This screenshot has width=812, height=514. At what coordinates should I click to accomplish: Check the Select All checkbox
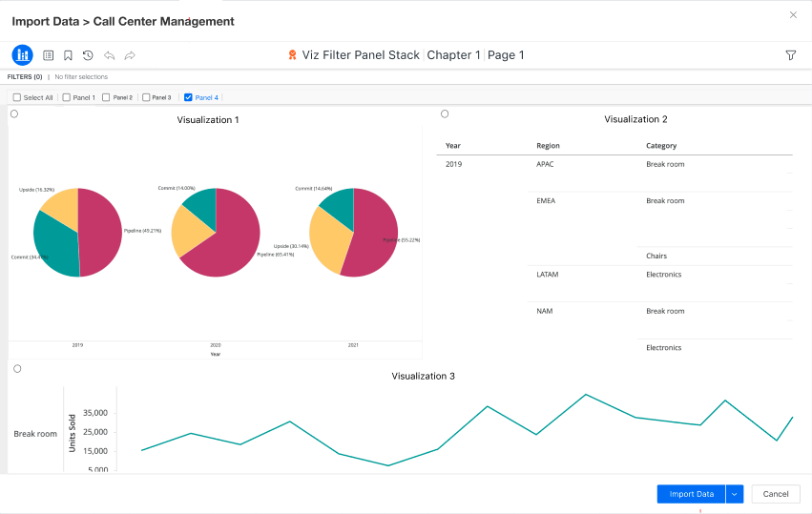[17, 97]
